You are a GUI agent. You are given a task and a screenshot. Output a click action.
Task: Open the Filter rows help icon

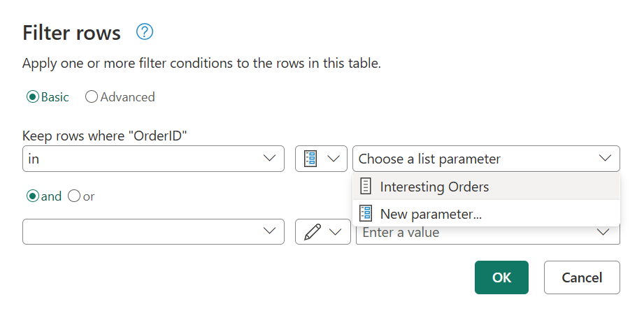pos(145,32)
